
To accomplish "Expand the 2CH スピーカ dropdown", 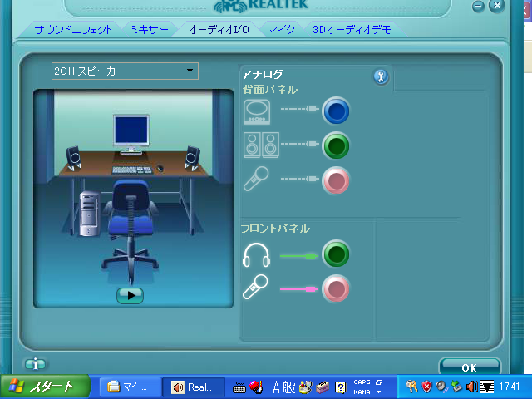I will pos(125,71).
